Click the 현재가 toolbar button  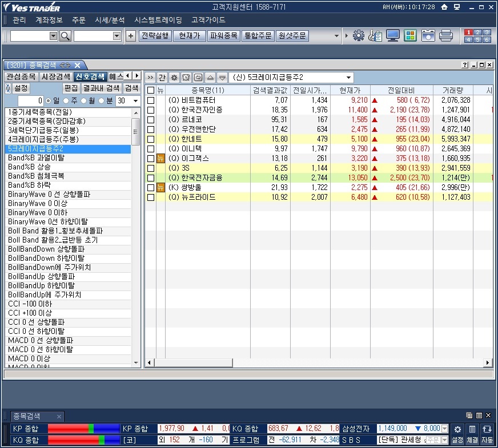coord(190,35)
